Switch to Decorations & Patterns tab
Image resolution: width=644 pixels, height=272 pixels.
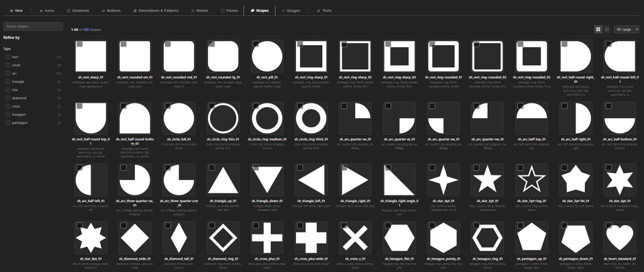pos(156,11)
